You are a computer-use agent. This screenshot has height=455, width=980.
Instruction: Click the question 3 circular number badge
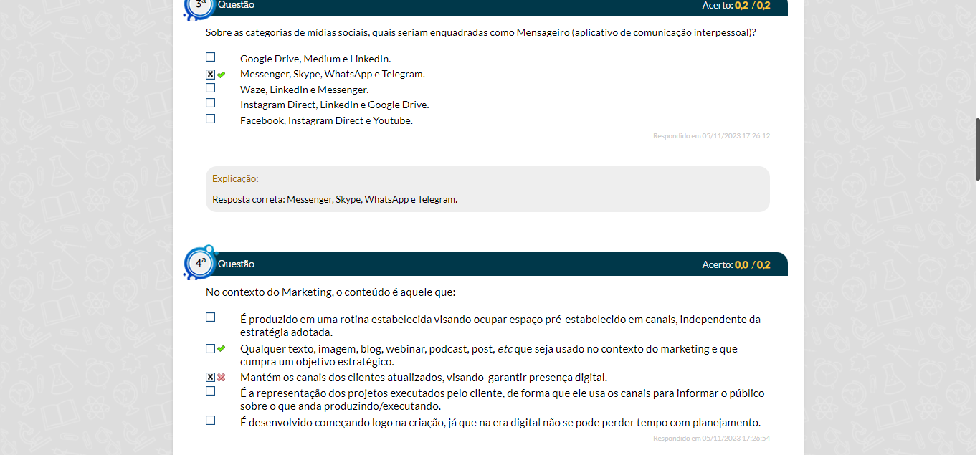pos(200,6)
